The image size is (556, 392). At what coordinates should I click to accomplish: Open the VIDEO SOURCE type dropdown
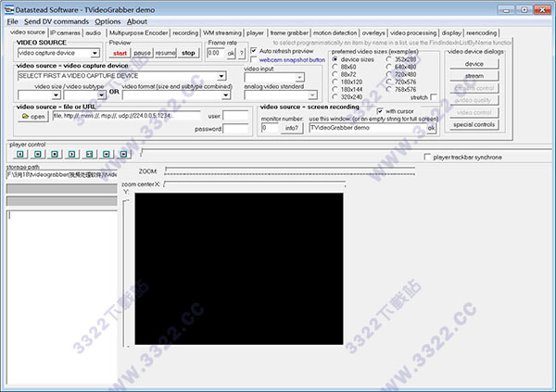pyautogui.click(x=95, y=53)
